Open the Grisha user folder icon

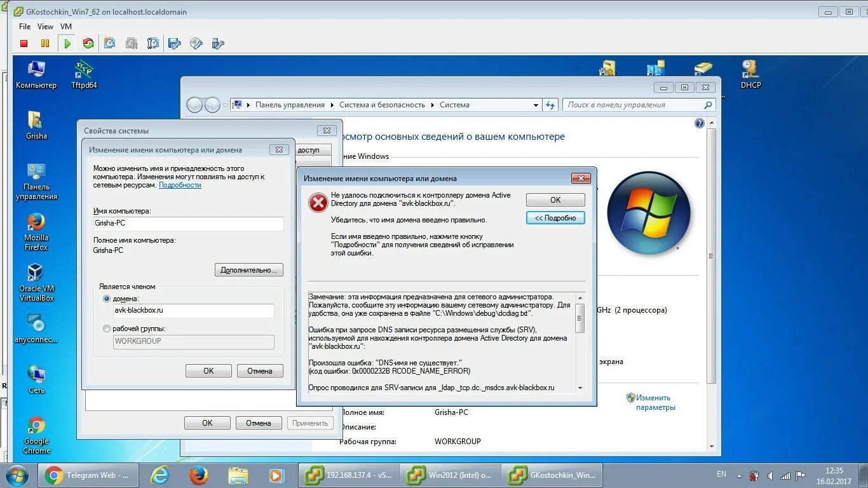pyautogui.click(x=36, y=125)
